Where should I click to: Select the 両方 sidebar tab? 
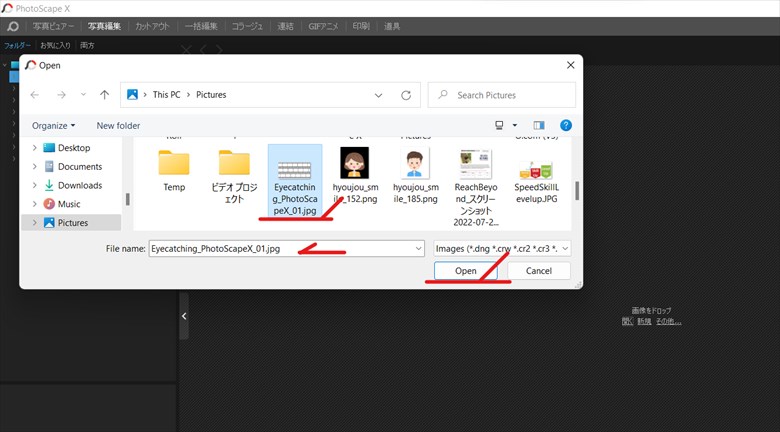pos(87,45)
